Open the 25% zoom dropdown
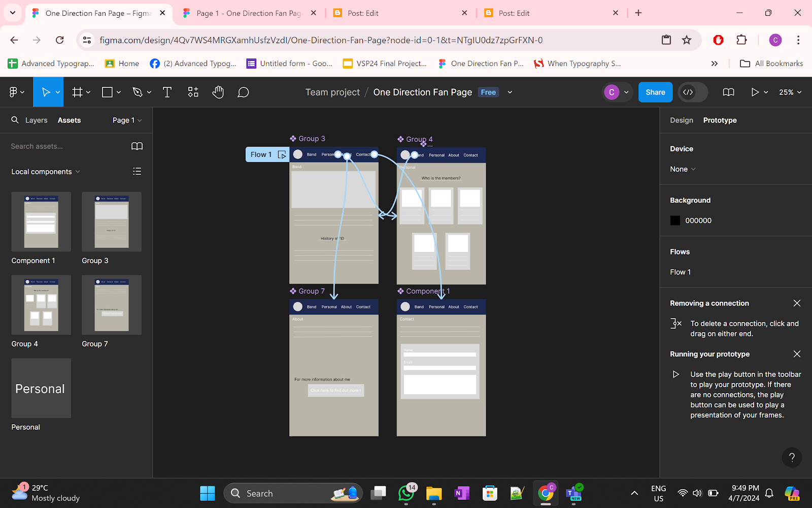This screenshot has height=508, width=812. 790,92
